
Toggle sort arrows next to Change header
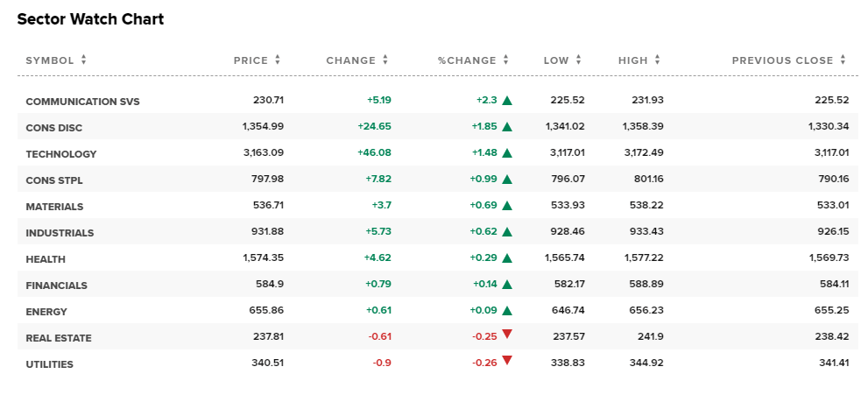point(385,60)
